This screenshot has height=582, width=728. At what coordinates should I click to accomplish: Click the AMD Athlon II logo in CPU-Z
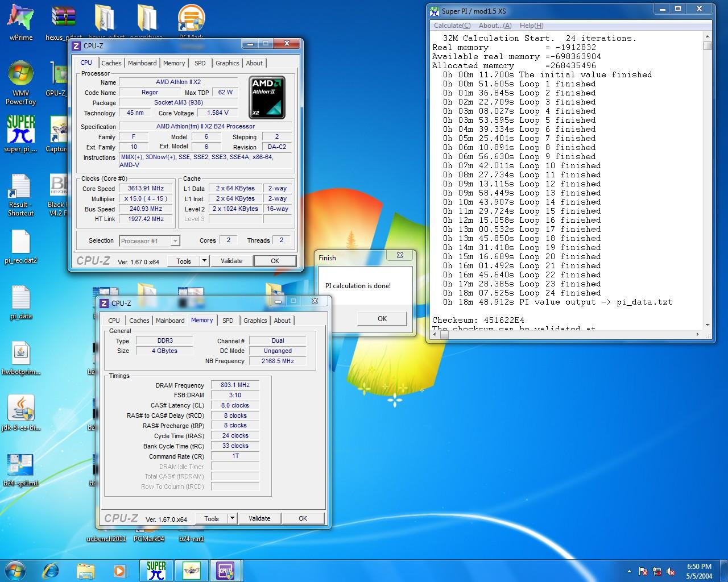[x=267, y=98]
